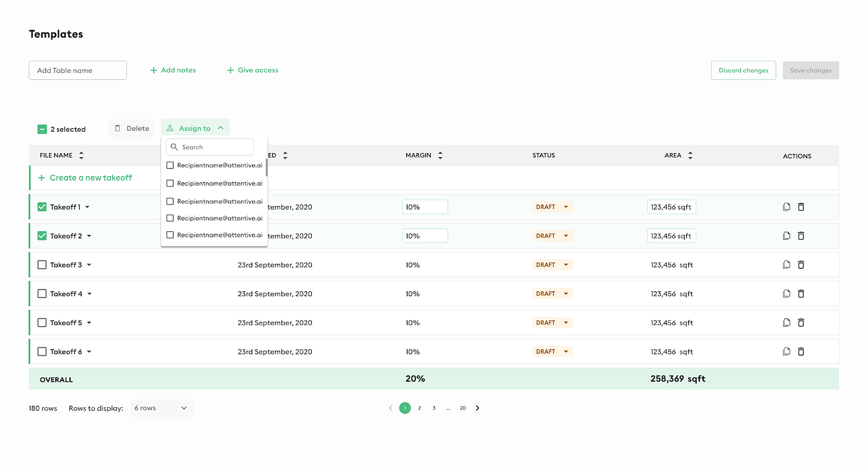
Task: Click the trash icon for Takeoff 5
Action: click(801, 323)
